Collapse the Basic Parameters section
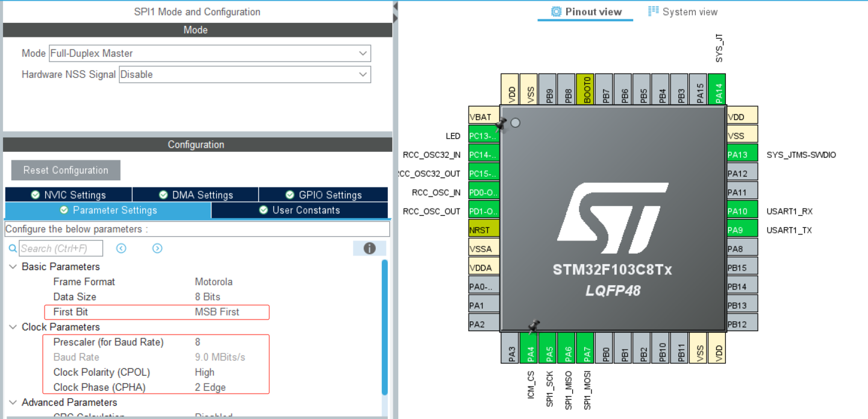868x419 pixels. [13, 266]
